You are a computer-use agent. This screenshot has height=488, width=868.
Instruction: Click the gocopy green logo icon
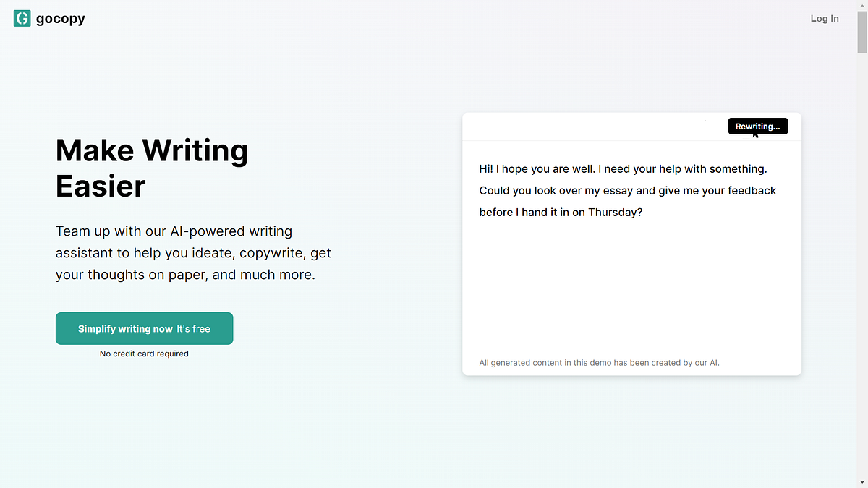(22, 19)
